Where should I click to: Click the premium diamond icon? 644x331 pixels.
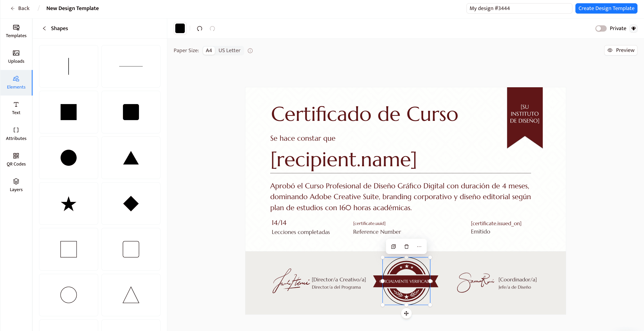[x=633, y=29]
